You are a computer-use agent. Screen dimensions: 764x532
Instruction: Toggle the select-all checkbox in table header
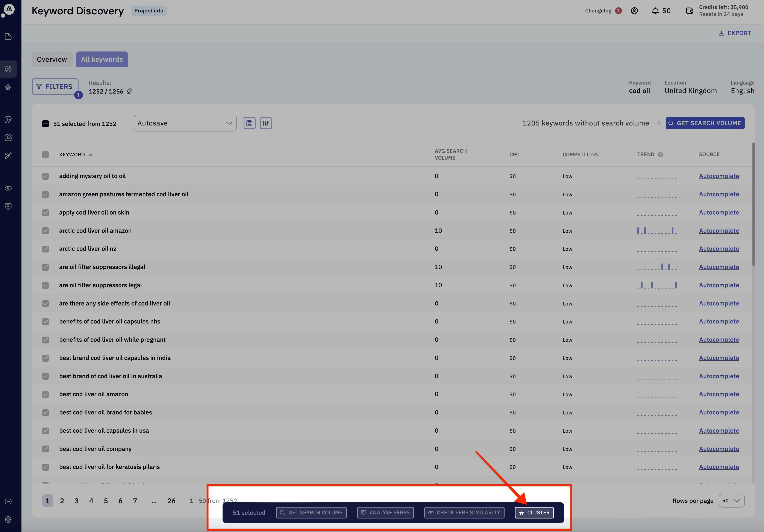[45, 155]
